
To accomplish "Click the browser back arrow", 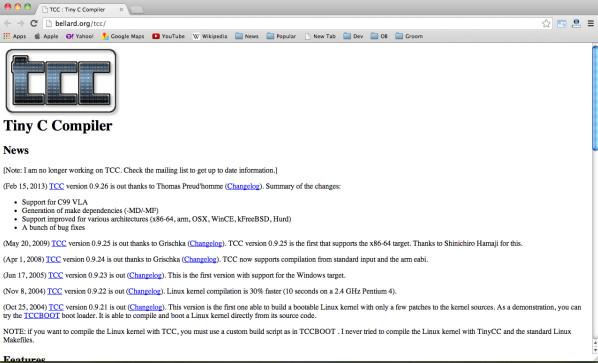I will pyautogui.click(x=7, y=24).
